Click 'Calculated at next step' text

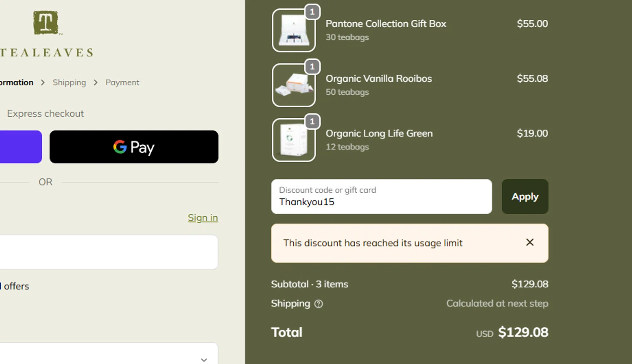(497, 303)
